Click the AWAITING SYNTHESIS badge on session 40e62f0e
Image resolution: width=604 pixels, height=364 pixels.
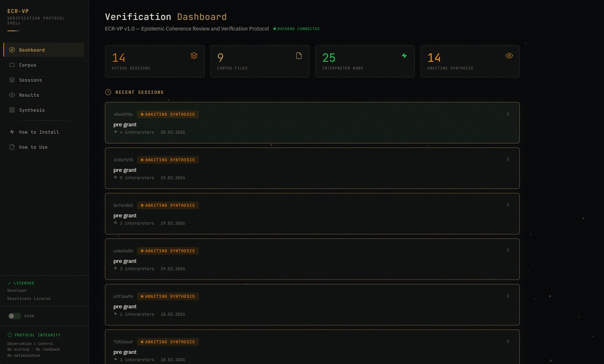(x=168, y=114)
